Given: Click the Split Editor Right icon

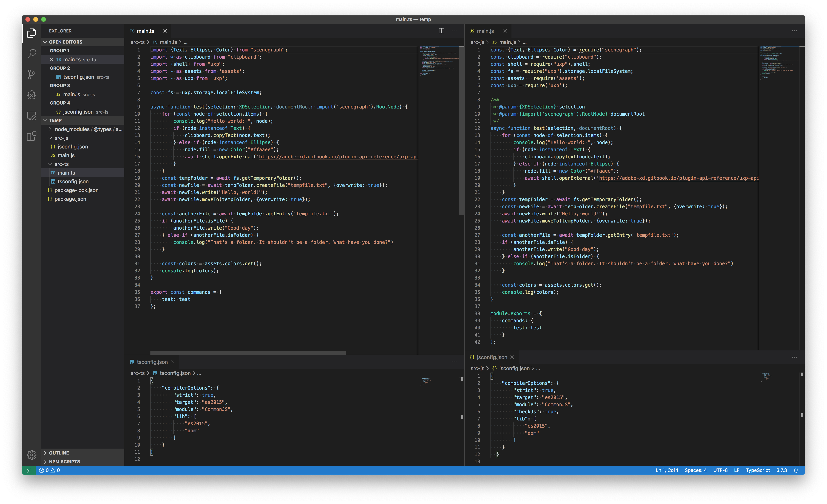Looking at the screenshot, I should tap(441, 31).
